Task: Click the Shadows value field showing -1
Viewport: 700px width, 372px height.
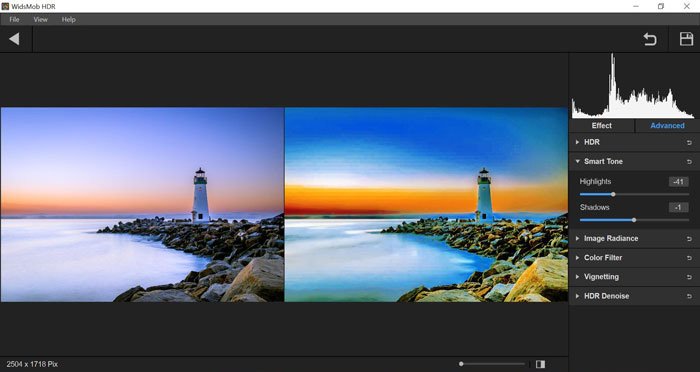Action: pos(679,208)
